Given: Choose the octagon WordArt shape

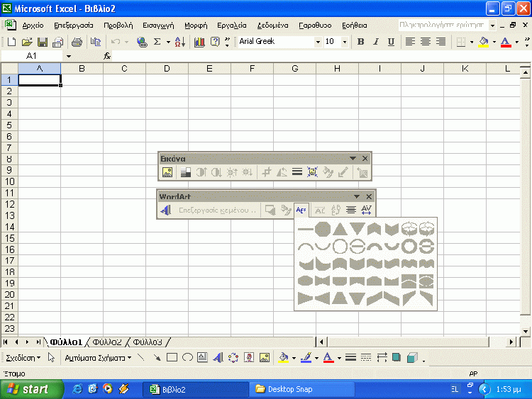Looking at the screenshot, I should [x=323, y=229].
